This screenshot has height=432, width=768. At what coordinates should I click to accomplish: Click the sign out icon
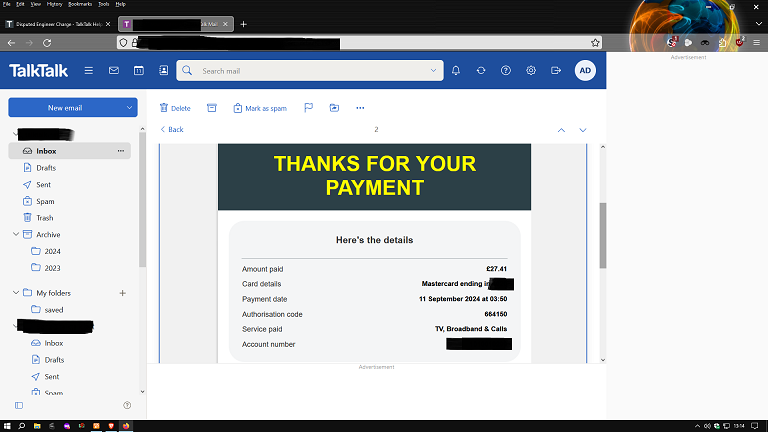[555, 71]
